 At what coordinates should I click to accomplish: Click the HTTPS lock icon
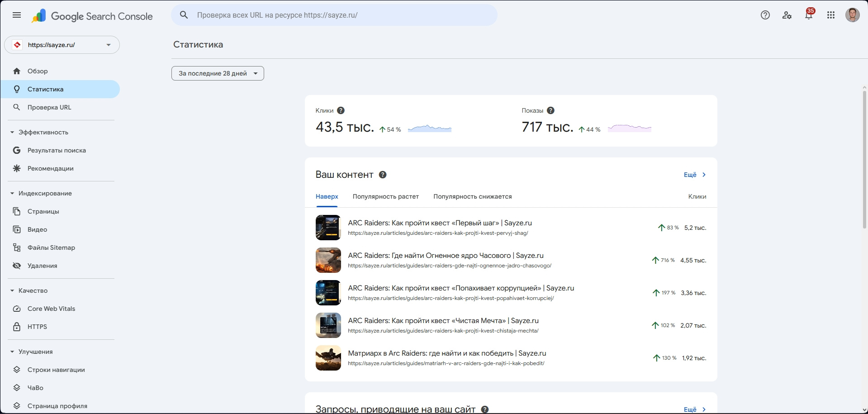click(x=17, y=327)
